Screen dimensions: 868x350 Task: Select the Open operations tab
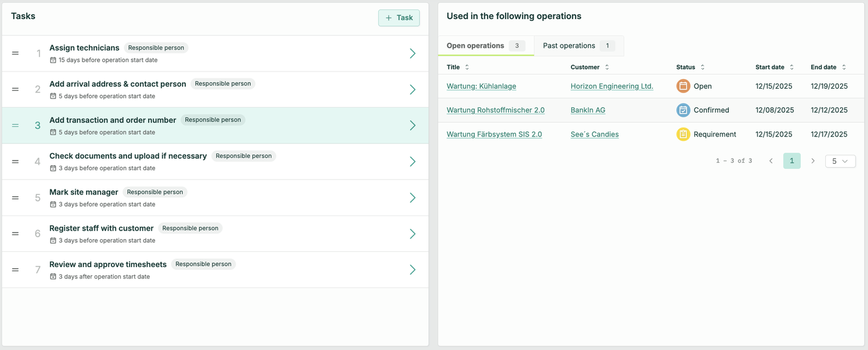coord(485,46)
